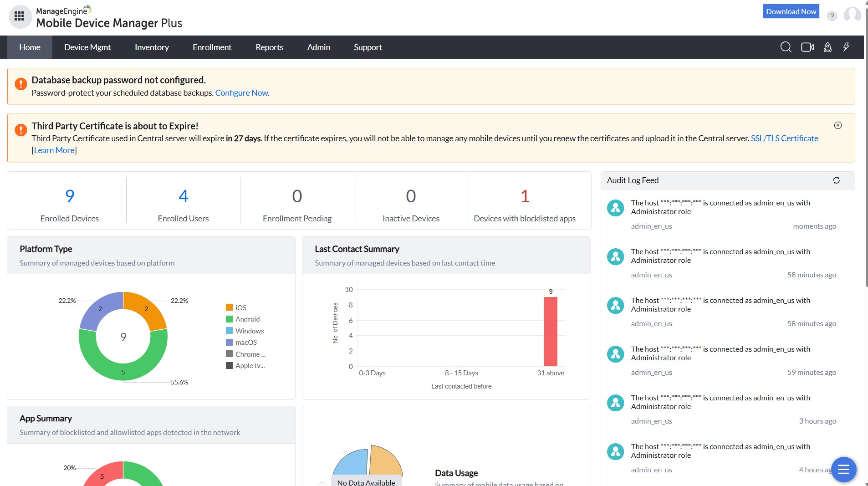Open the Enrollment tab

point(212,47)
